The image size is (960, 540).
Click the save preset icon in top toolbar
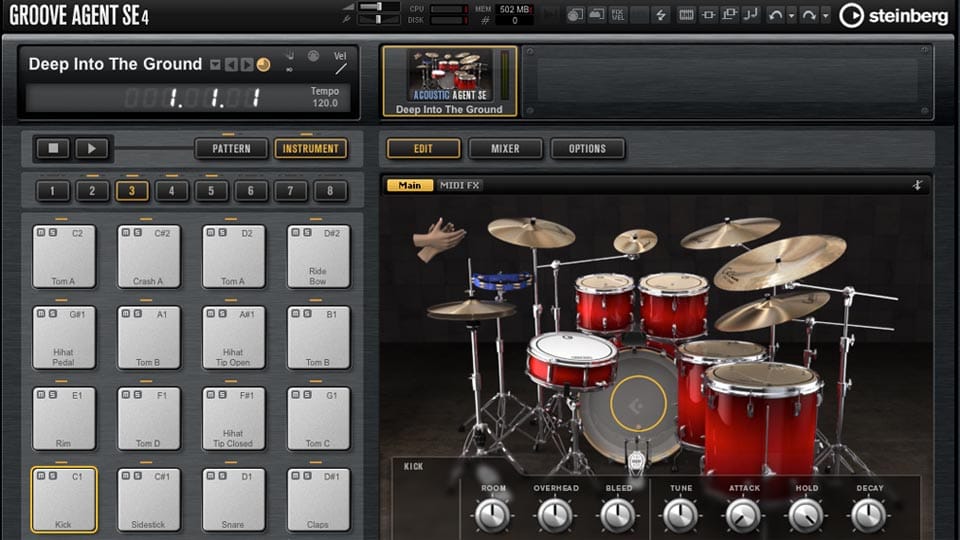(596, 15)
